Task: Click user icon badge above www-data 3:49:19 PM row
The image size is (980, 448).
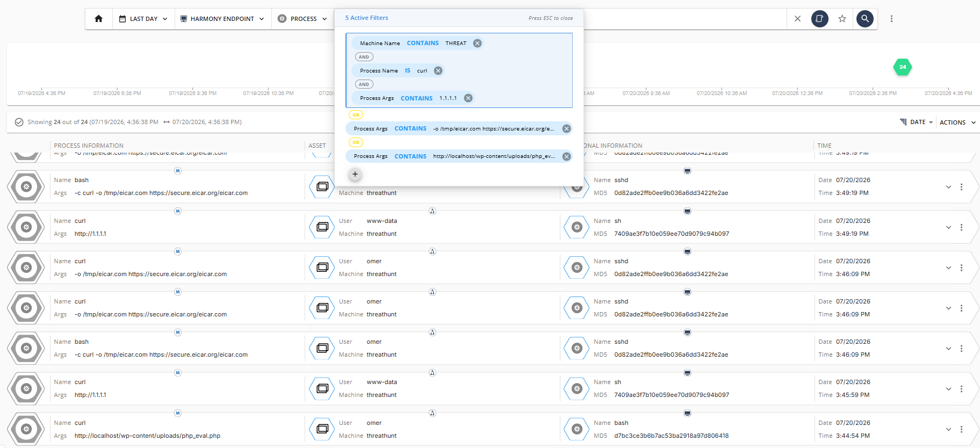Action: pyautogui.click(x=433, y=211)
